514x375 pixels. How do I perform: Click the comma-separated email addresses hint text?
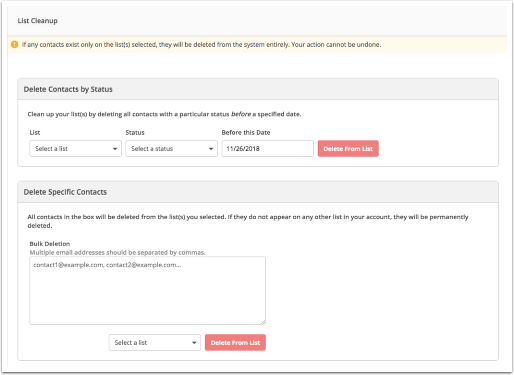tap(117, 252)
